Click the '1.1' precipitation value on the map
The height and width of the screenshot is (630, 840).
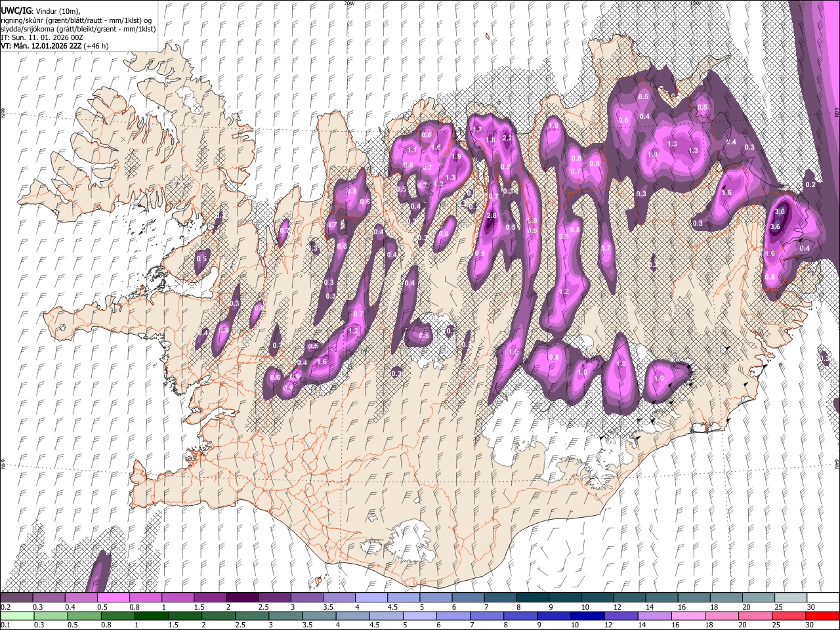click(412, 150)
